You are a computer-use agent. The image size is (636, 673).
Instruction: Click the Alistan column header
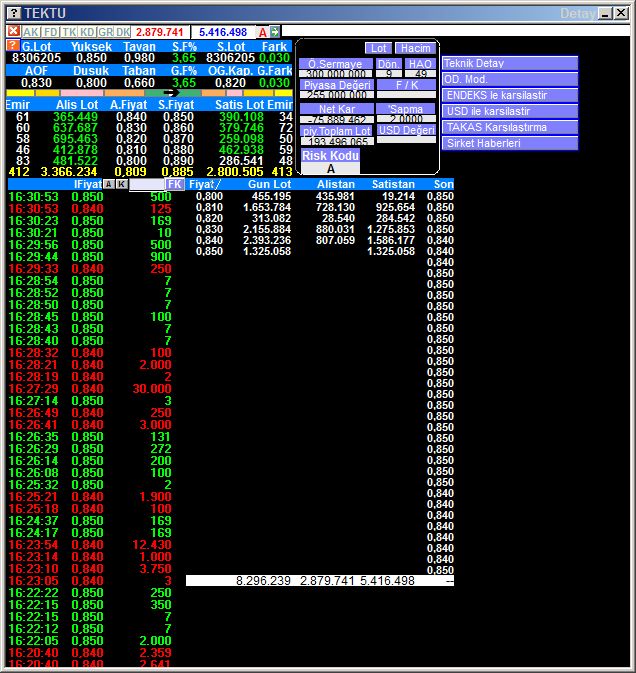[336, 184]
